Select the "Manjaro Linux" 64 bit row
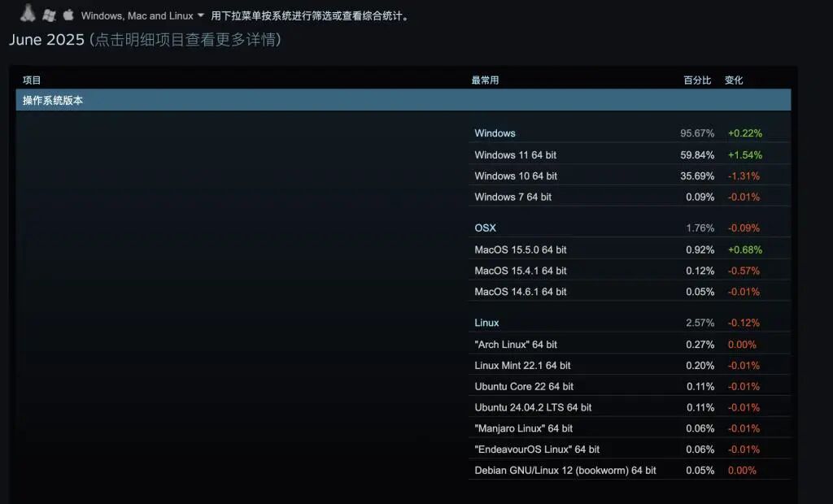This screenshot has width=833, height=504. pyautogui.click(x=630, y=428)
